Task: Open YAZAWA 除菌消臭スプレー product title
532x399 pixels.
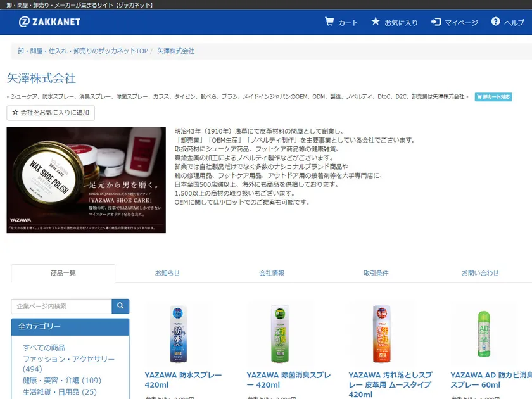Action: (288, 380)
